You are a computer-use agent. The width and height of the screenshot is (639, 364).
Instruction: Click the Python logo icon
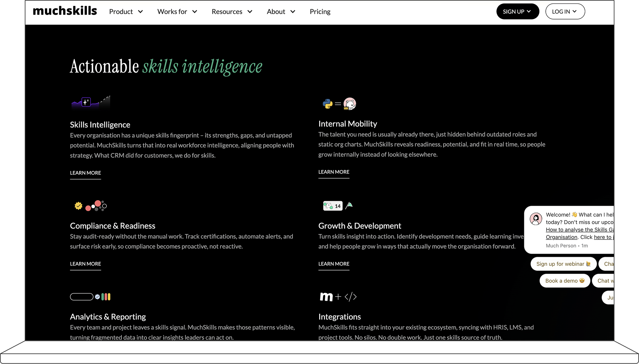coord(328,104)
